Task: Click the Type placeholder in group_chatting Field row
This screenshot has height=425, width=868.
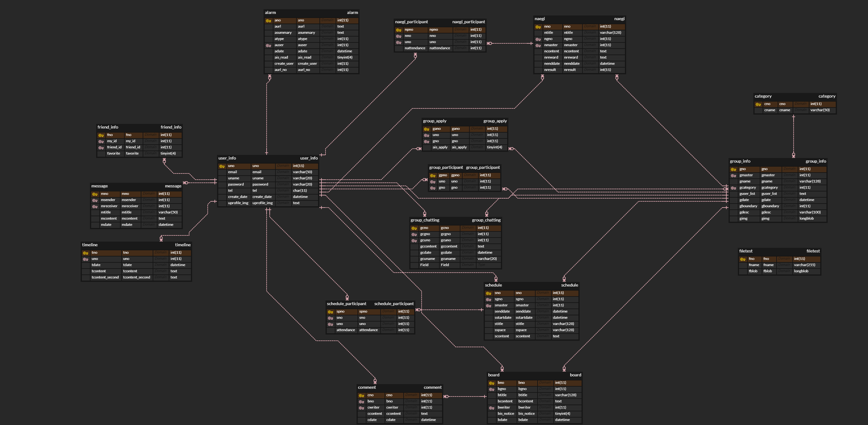Action: [x=481, y=265]
